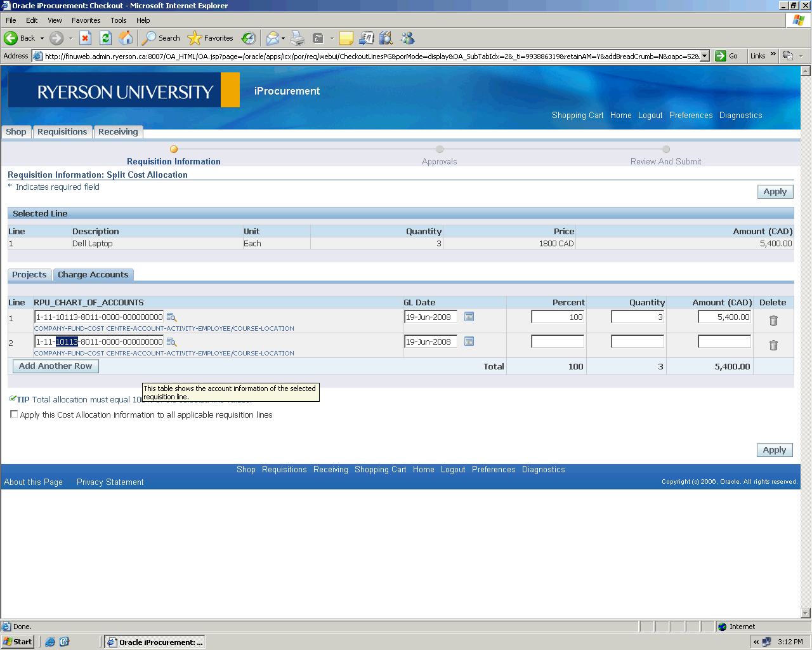Delete charge account line 1 with trash icon
The height and width of the screenshot is (650, 812).
point(773,321)
